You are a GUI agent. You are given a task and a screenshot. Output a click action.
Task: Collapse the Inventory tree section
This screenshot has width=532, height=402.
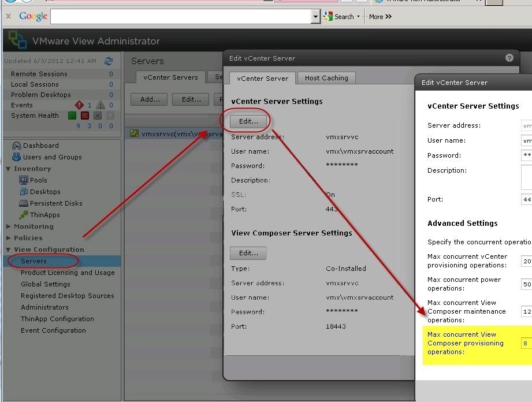click(x=8, y=169)
